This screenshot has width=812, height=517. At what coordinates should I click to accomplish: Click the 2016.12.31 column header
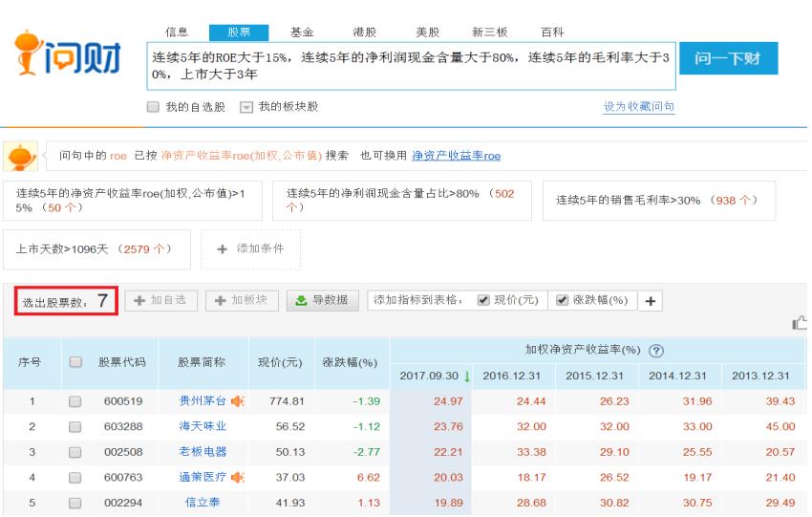[x=512, y=377]
